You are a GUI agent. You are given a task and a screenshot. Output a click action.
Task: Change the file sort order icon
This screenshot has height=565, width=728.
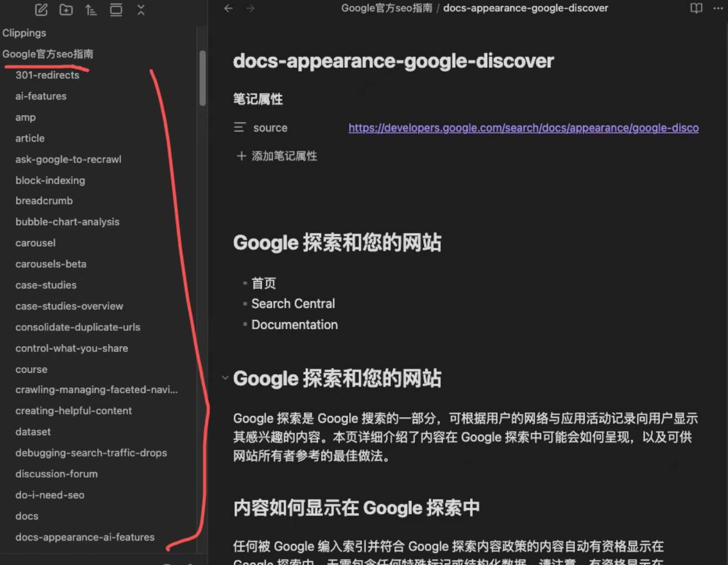pyautogui.click(x=91, y=10)
